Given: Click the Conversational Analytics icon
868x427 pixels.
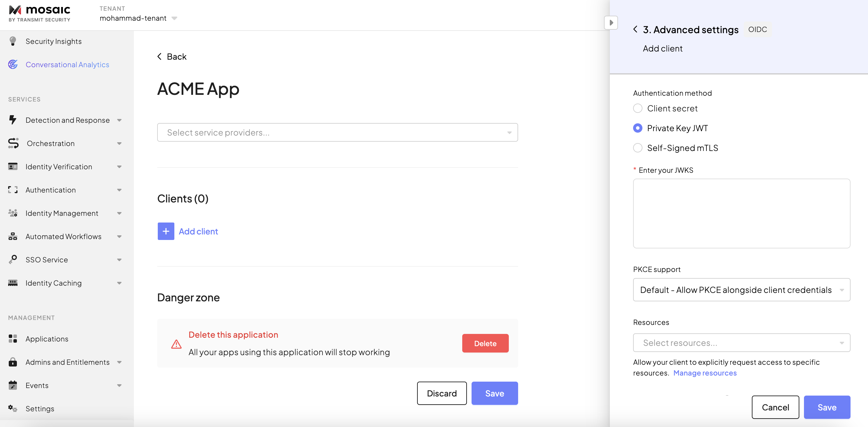Looking at the screenshot, I should tap(13, 64).
